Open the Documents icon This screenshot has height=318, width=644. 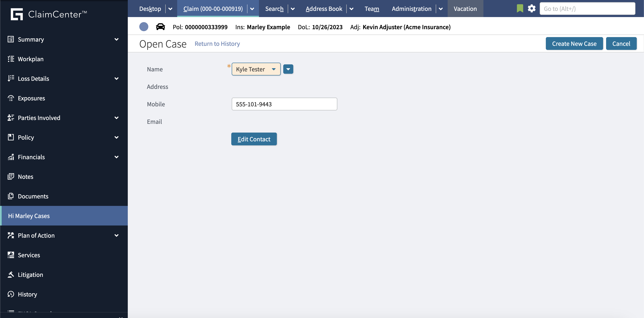click(11, 196)
